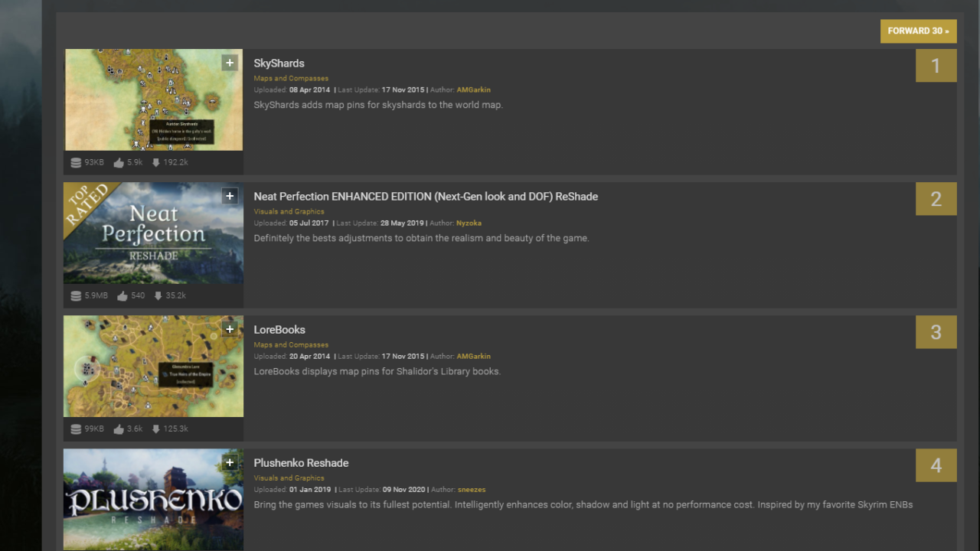
Task: Click the 09 Nov 2020 last update date
Action: tap(405, 489)
